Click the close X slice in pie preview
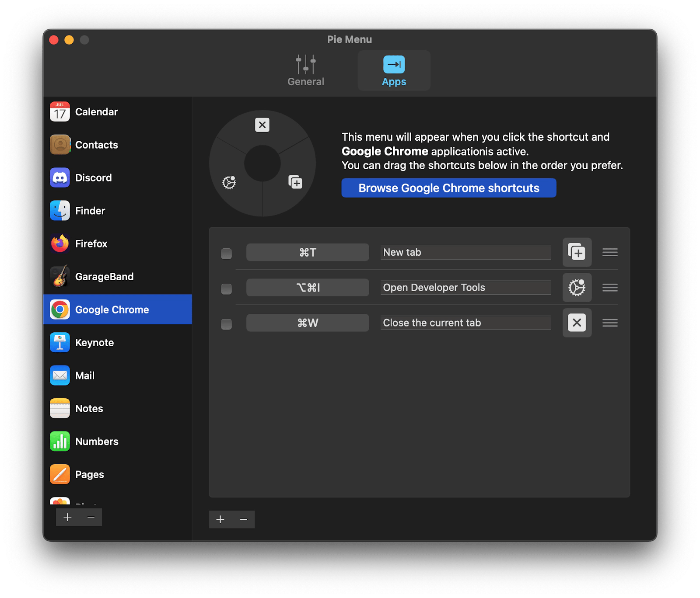 click(x=262, y=125)
